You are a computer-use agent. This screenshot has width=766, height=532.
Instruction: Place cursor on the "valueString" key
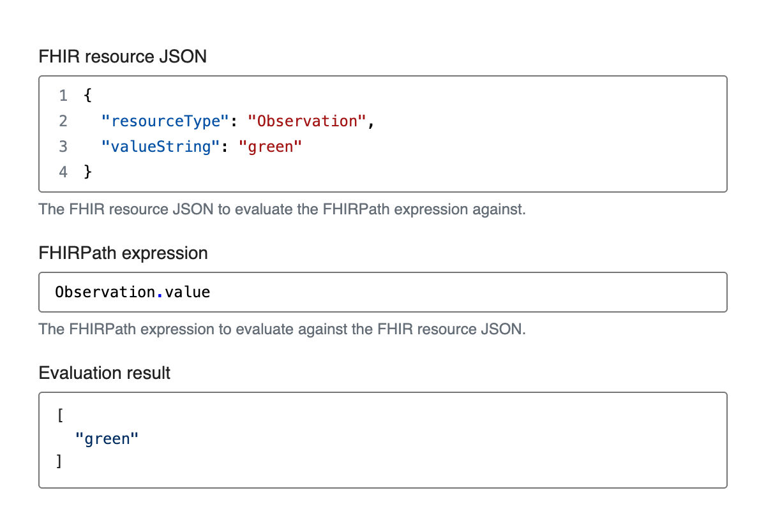click(161, 147)
